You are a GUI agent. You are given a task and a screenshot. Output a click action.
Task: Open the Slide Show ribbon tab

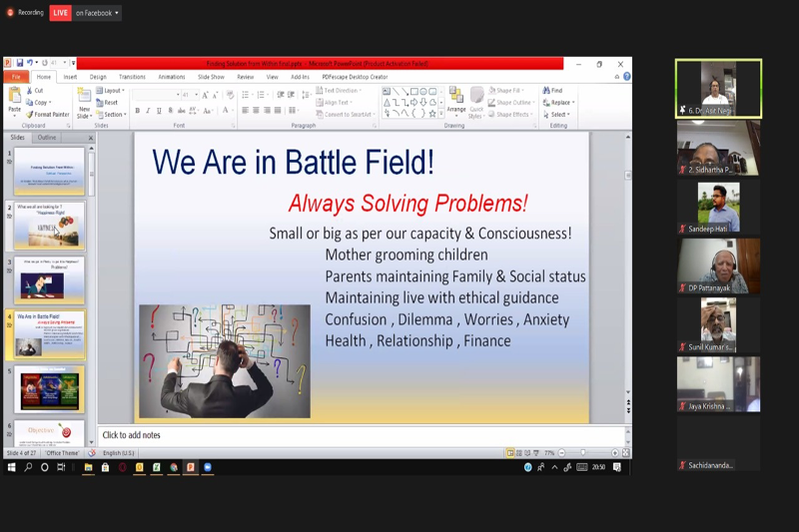coord(211,77)
